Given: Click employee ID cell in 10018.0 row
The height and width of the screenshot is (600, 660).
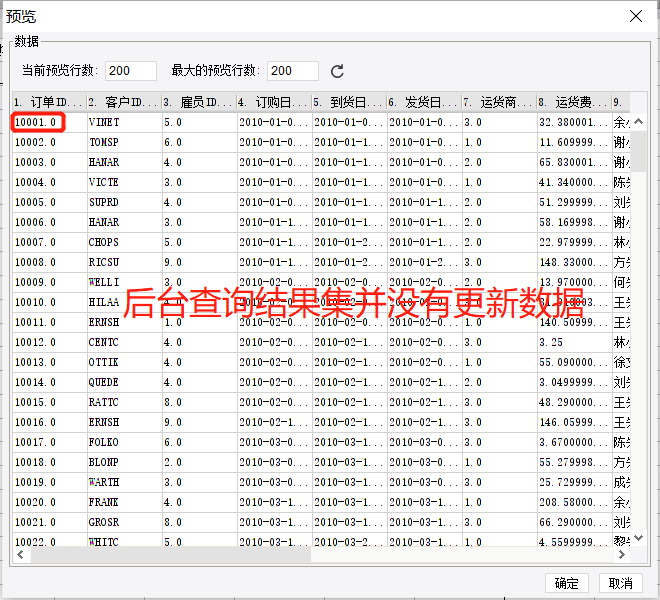Looking at the screenshot, I should [x=200, y=462].
